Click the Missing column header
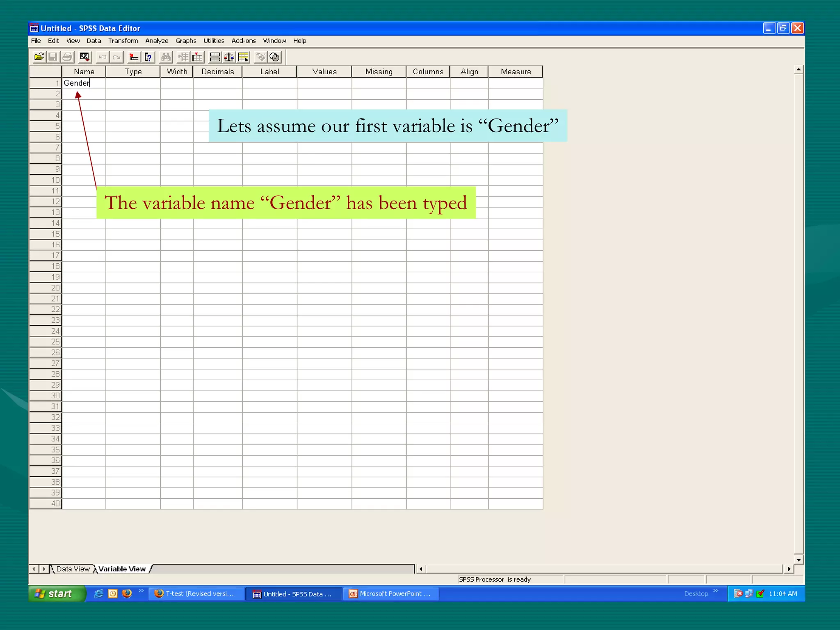The image size is (840, 630). pyautogui.click(x=379, y=71)
